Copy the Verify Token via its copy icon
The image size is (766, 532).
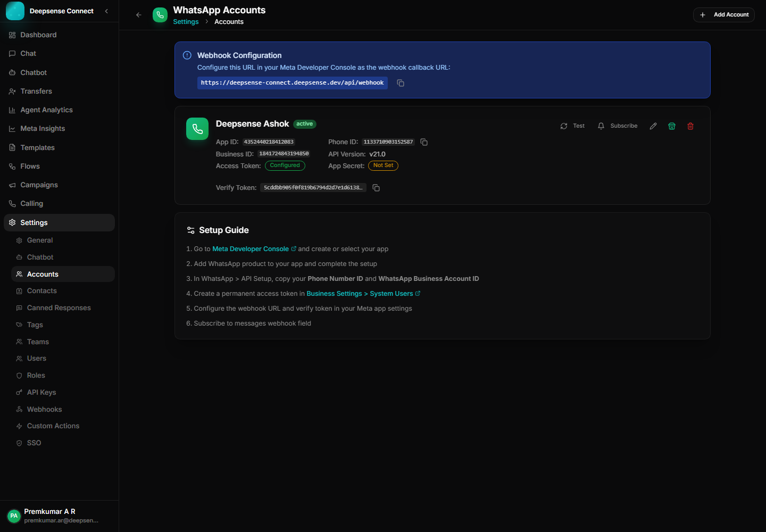click(x=376, y=188)
